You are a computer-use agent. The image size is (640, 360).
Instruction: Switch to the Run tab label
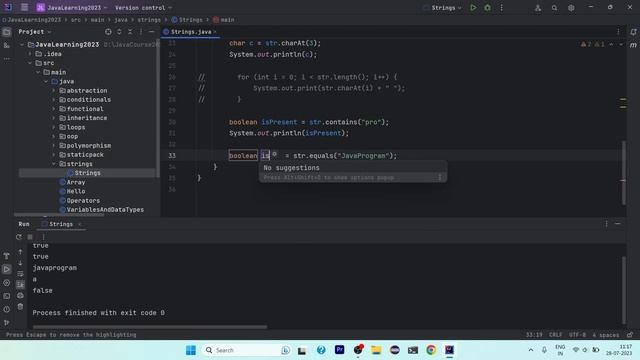24,224
